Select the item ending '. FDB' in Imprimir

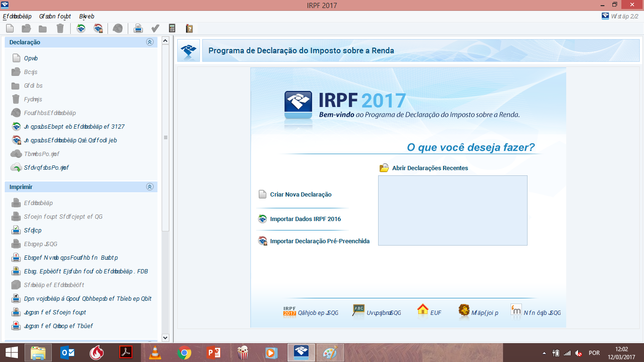pyautogui.click(x=86, y=271)
